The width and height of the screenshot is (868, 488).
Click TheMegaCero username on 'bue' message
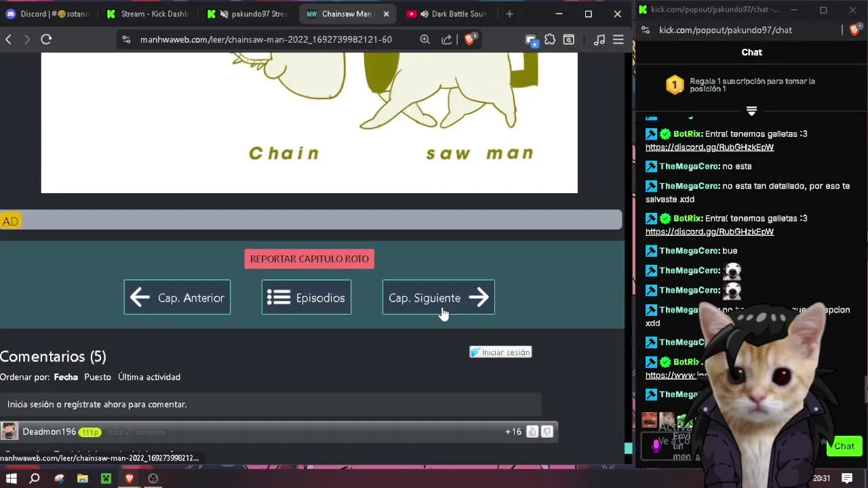689,251
